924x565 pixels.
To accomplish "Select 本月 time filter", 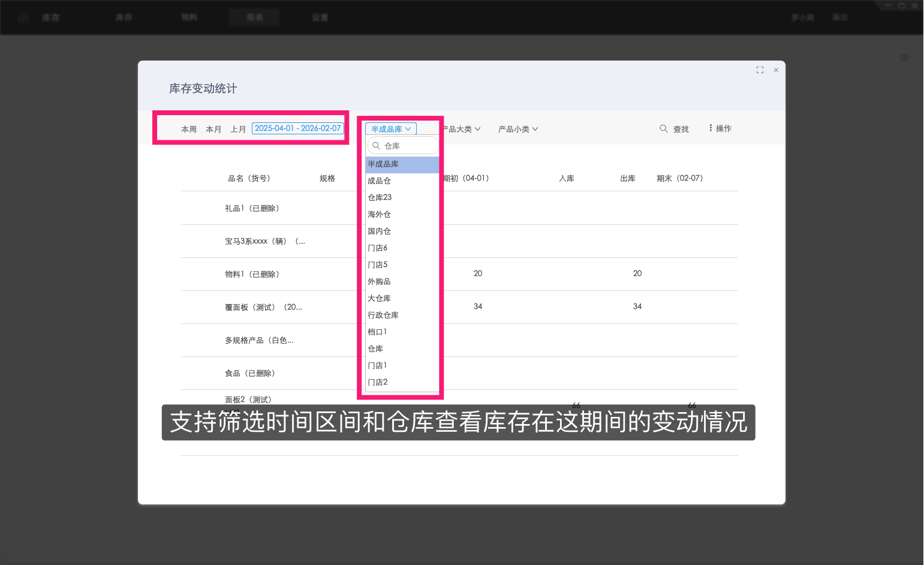I will [213, 129].
